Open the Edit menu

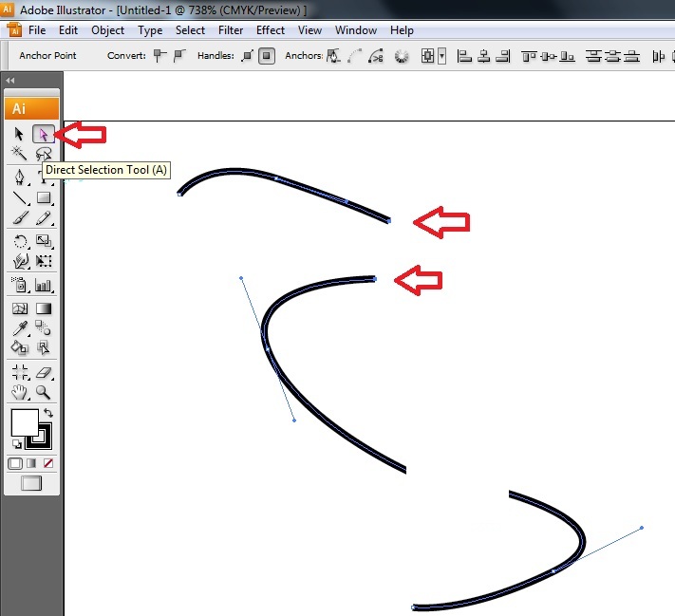68,30
